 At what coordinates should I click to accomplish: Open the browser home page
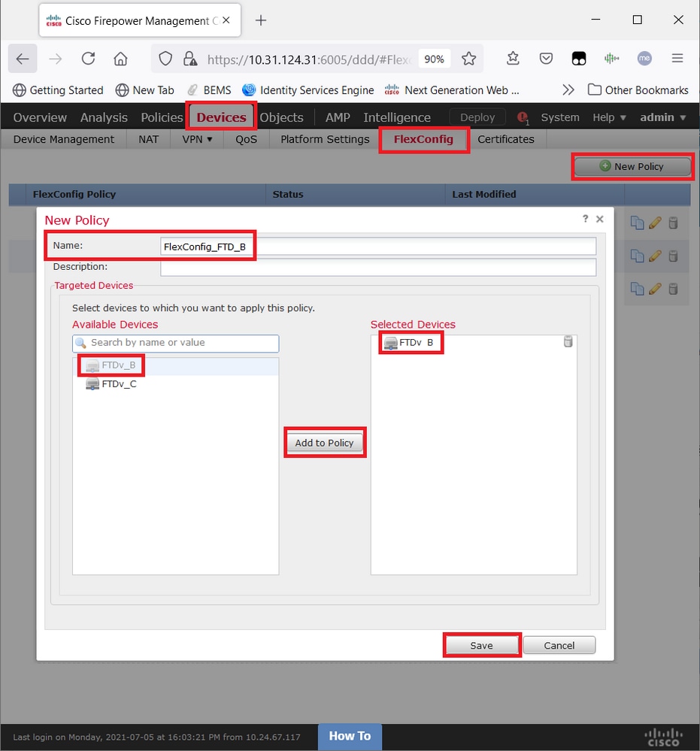pyautogui.click(x=120, y=59)
